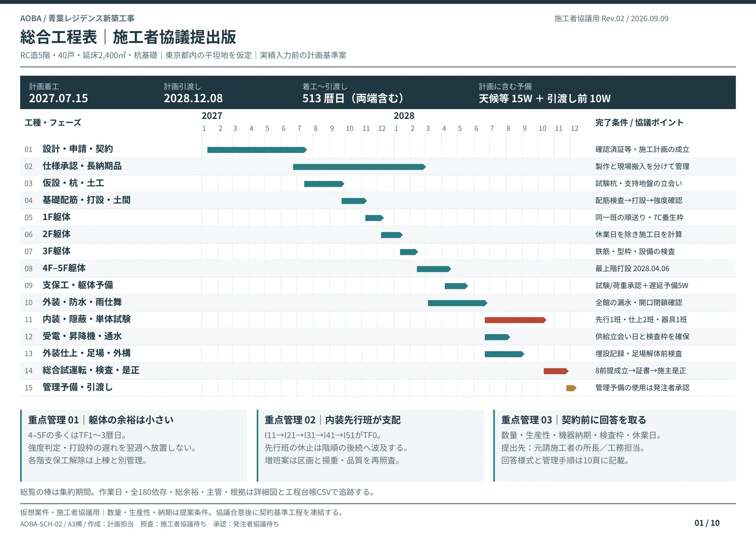Click the 重点管理 01｜躯体の余裕は小さい heading
This screenshot has width=756, height=535.
click(x=101, y=420)
